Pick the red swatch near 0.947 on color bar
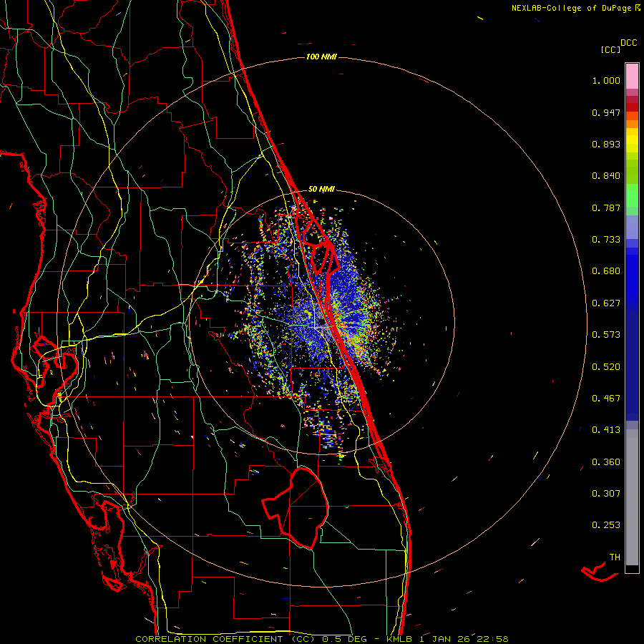Image resolution: width=644 pixels, height=644 pixels. [x=632, y=107]
